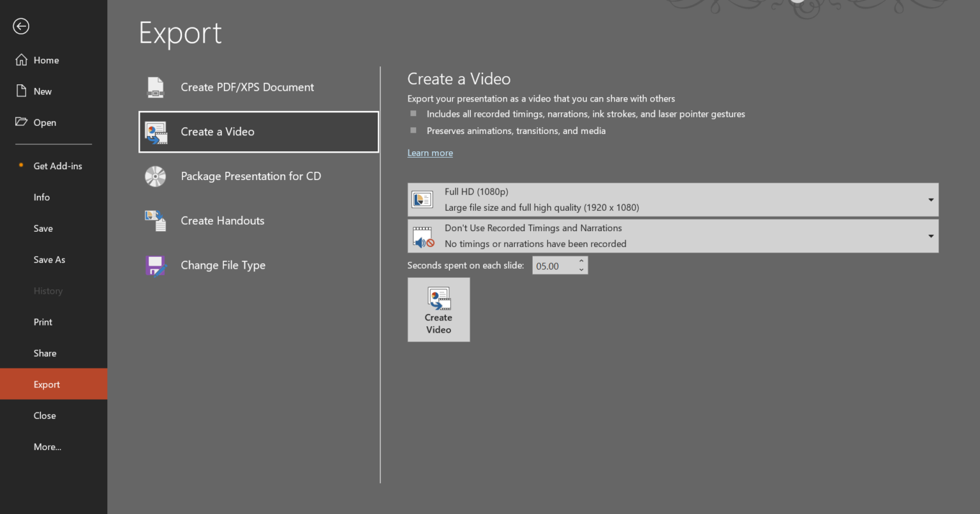
Task: Click the Home sidebar icon
Action: (21, 59)
